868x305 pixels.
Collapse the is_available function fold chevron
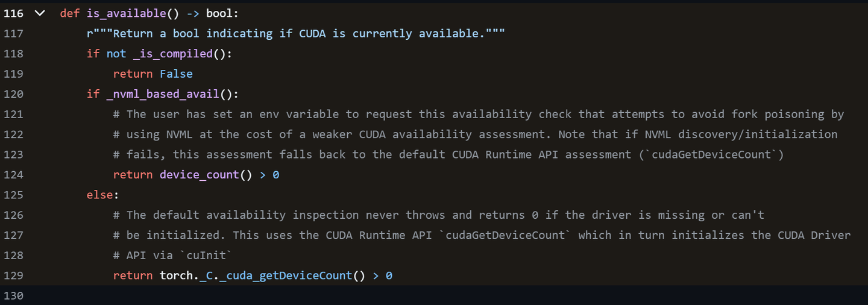pyautogui.click(x=40, y=13)
